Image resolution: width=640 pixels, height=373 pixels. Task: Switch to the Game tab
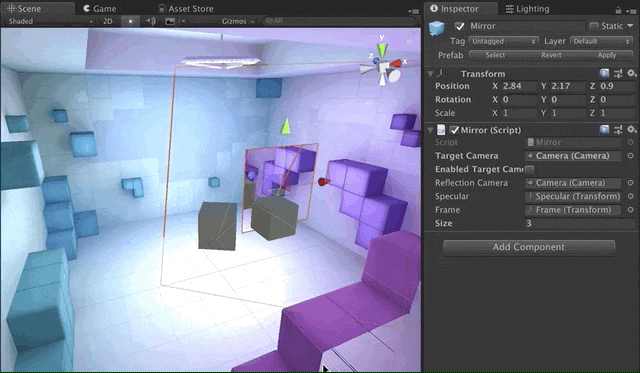[100, 9]
